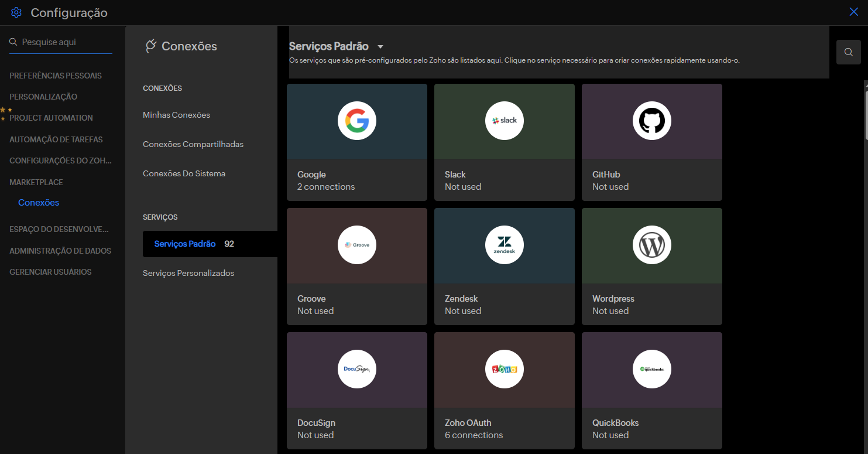Screen dimensions: 868x454
Task: Click the QuickBooks logo icon
Action: [x=652, y=369]
